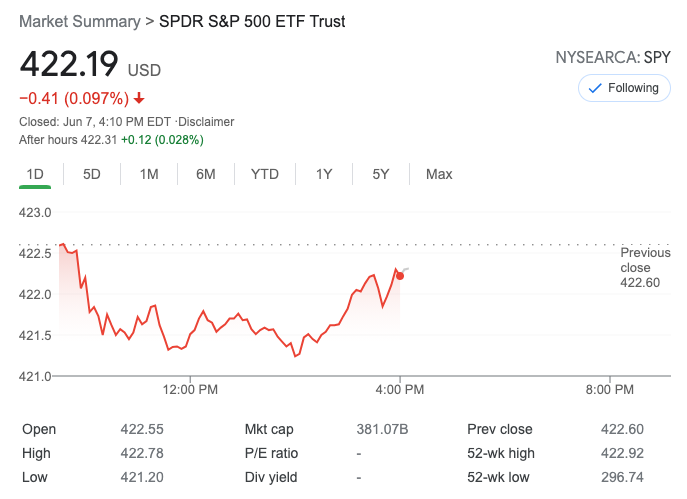Viewport: 687px width, 499px height.
Task: Switch to the 5Y chart range
Action: [381, 174]
